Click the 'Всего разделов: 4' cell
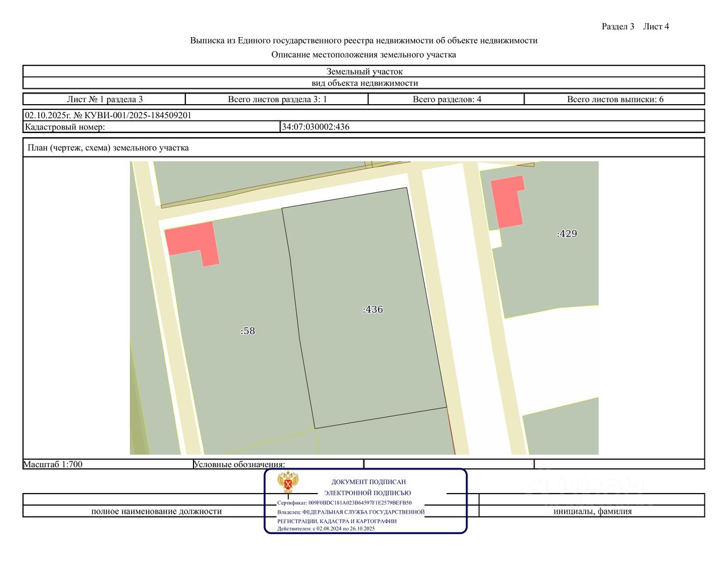 point(446,99)
